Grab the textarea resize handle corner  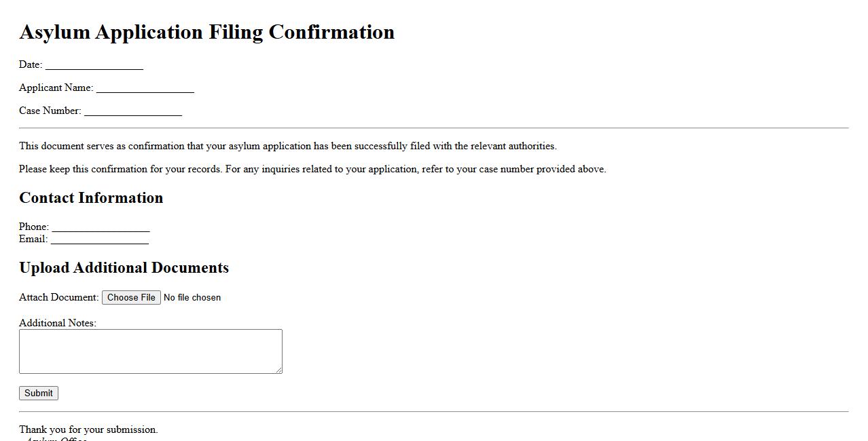(278, 370)
